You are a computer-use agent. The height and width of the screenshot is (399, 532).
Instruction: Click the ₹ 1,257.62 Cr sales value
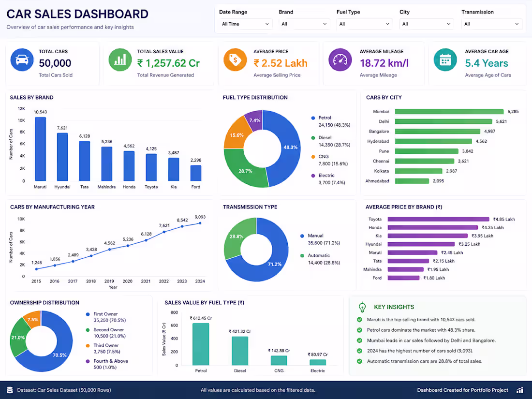point(168,63)
